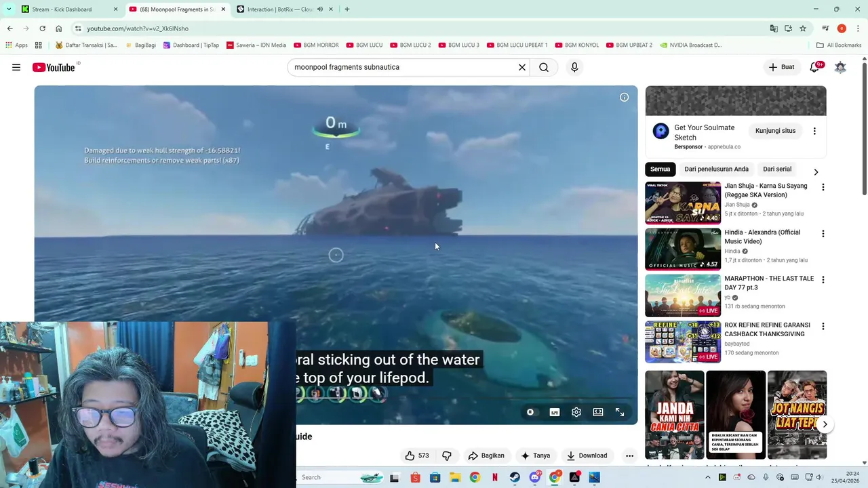Reload the page in Chrome
The width and height of the screenshot is (868, 488).
tap(42, 28)
